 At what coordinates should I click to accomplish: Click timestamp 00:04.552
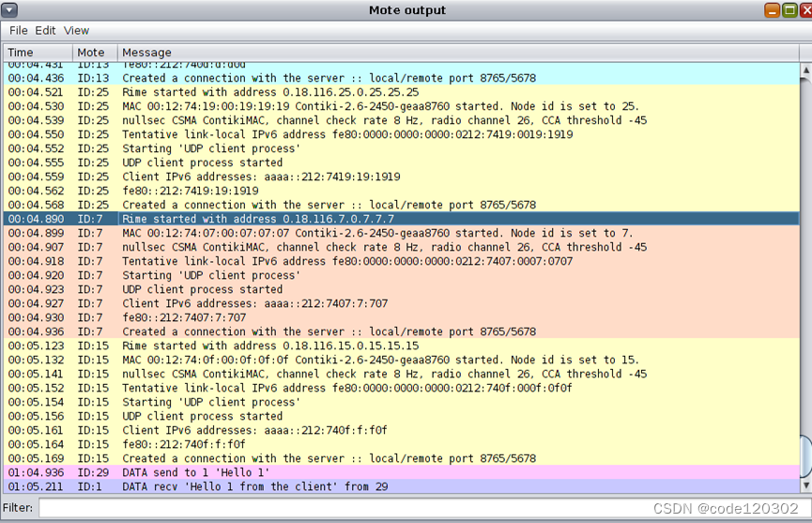click(x=37, y=148)
